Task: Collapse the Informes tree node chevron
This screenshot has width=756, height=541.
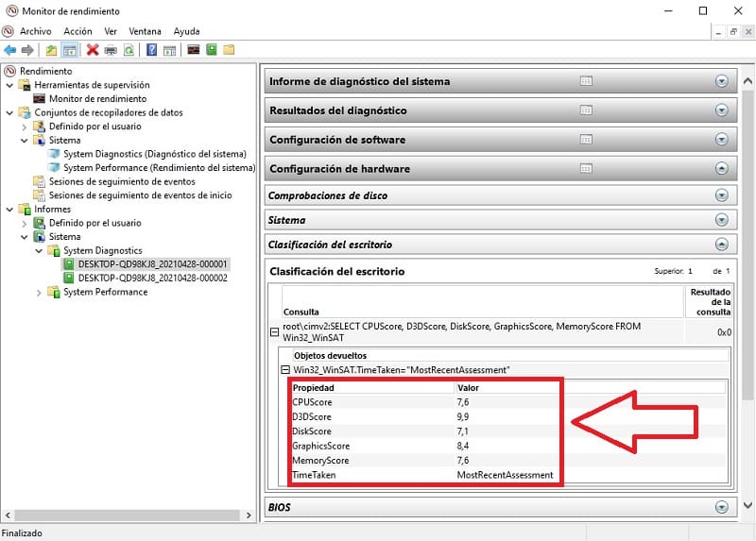Action: click(x=9, y=210)
